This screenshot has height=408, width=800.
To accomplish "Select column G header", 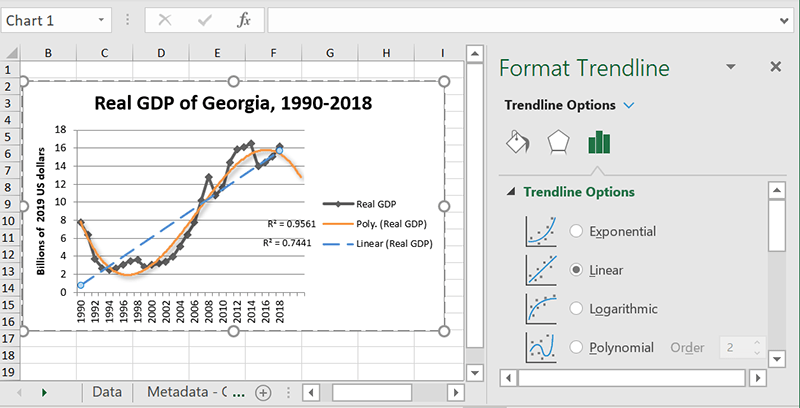I will [330, 53].
